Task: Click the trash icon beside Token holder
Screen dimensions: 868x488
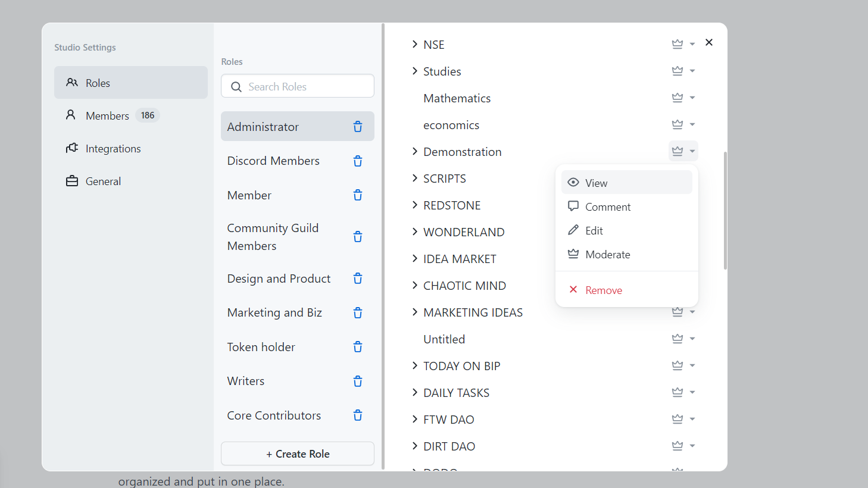Action: [x=357, y=346]
